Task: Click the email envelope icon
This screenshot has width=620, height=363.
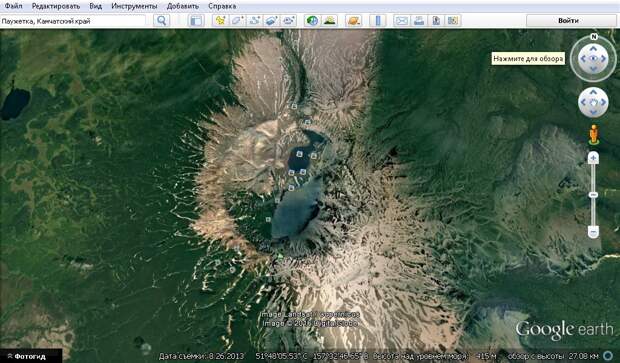Action: point(402,21)
